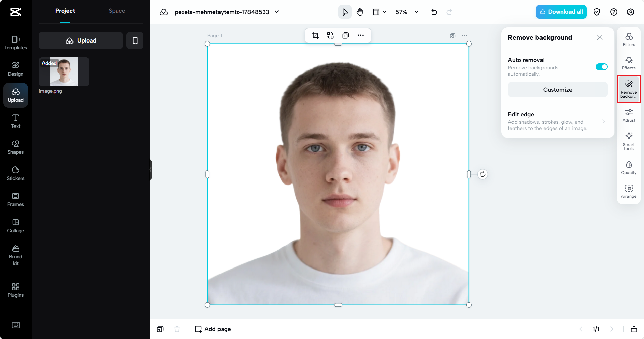The width and height of the screenshot is (644, 339).
Task: Click Download all
Action: [561, 12]
